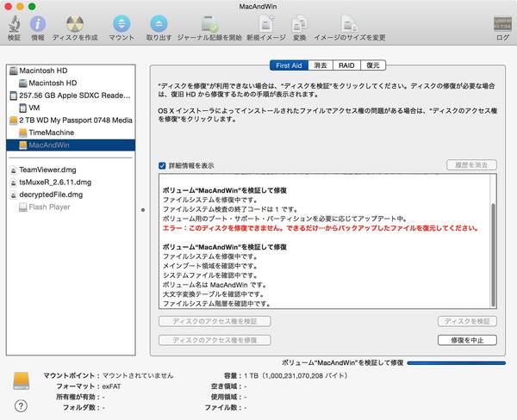Click the 容量 1 TB capacity value
This screenshot has width=517, height=420.
pos(296,375)
